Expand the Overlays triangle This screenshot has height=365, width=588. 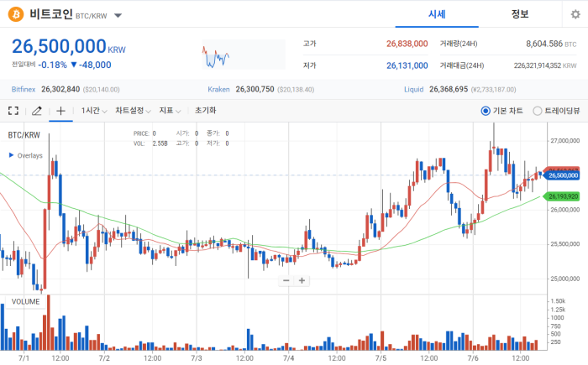(x=11, y=155)
